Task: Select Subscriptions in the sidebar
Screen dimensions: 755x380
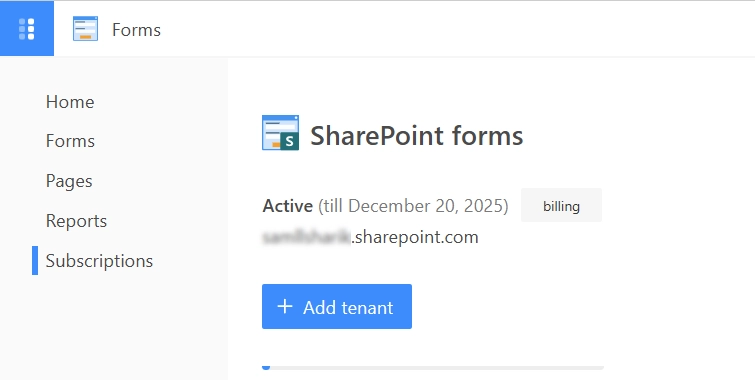Action: [99, 261]
